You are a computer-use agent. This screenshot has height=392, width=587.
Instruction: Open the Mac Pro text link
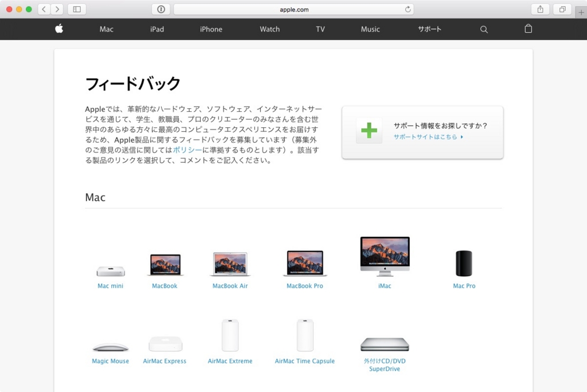(x=464, y=285)
